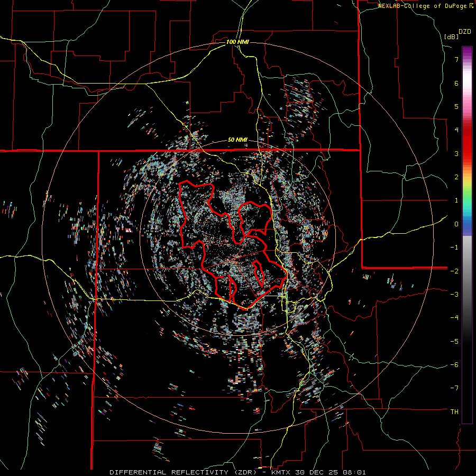Click the Differential Reflectivity KMTX caption
The image size is (476, 476).
[237, 472]
